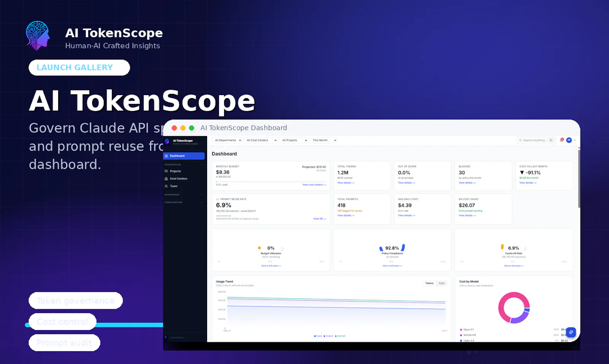Open the All Projects dropdown
This screenshot has width=609, height=364.
(x=294, y=140)
